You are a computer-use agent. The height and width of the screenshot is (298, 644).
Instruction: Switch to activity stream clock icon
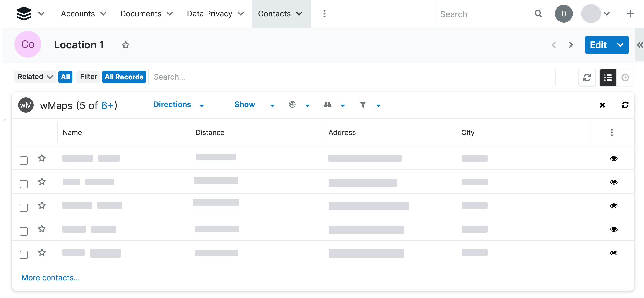625,78
